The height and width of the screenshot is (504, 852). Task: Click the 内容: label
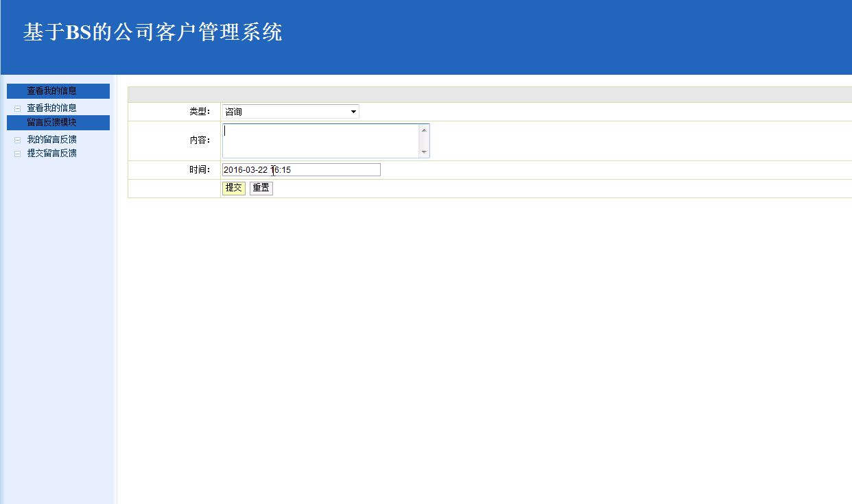[x=200, y=140]
